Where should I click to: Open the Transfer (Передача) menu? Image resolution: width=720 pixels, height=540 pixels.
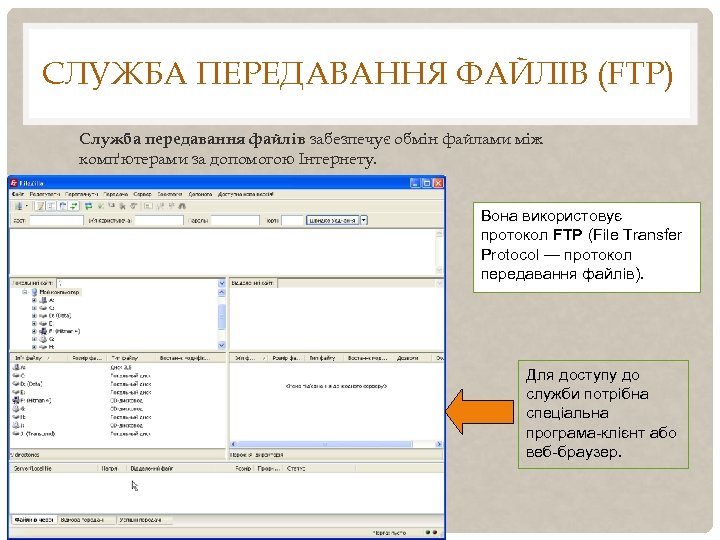(x=116, y=194)
